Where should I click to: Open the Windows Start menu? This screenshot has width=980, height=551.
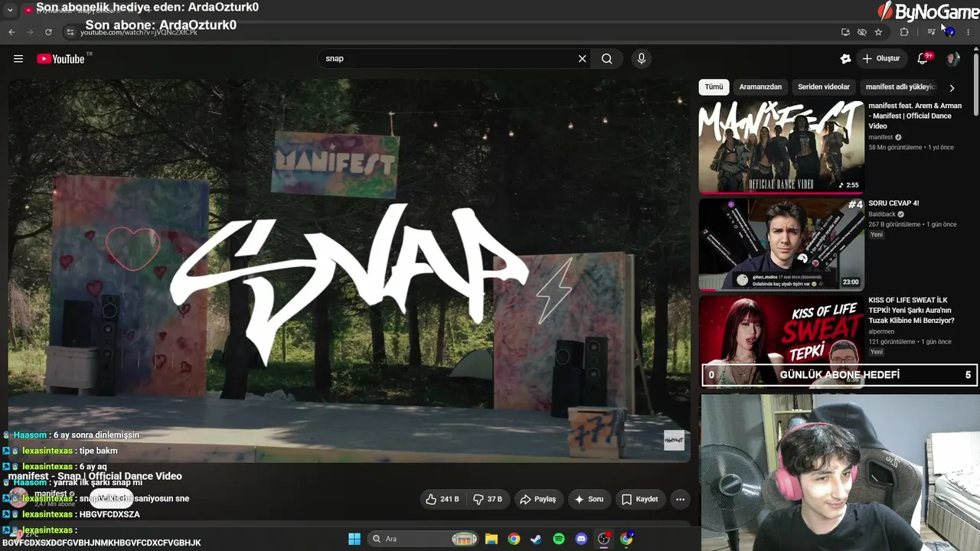(354, 539)
